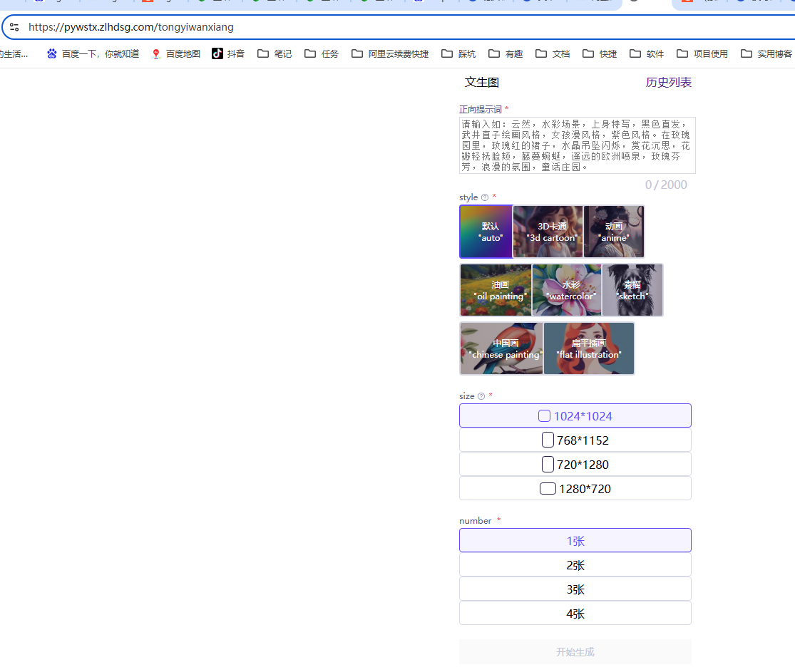The width and height of the screenshot is (795, 672).
Task: Open the 实用博客 bookmark folder
Action: [x=766, y=53]
